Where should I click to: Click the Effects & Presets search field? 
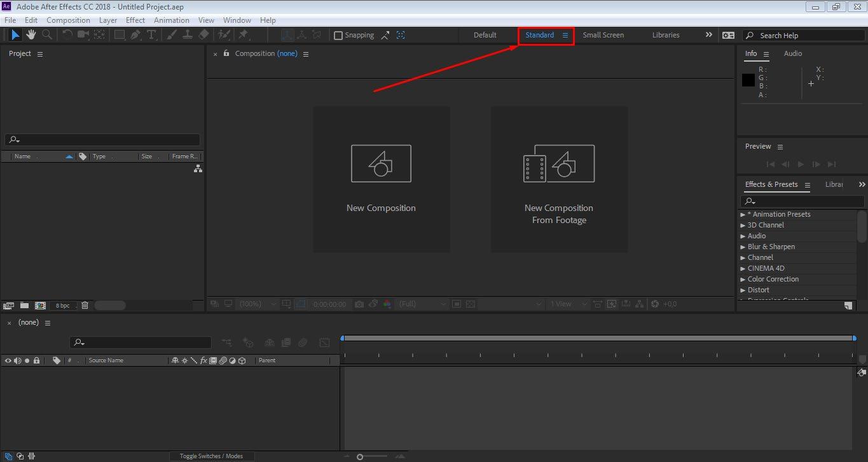click(x=803, y=201)
